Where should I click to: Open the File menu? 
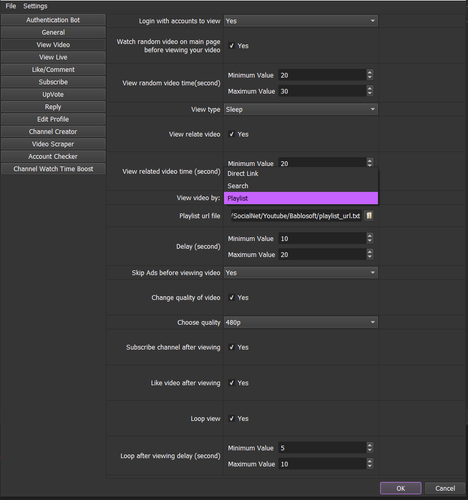(x=11, y=6)
